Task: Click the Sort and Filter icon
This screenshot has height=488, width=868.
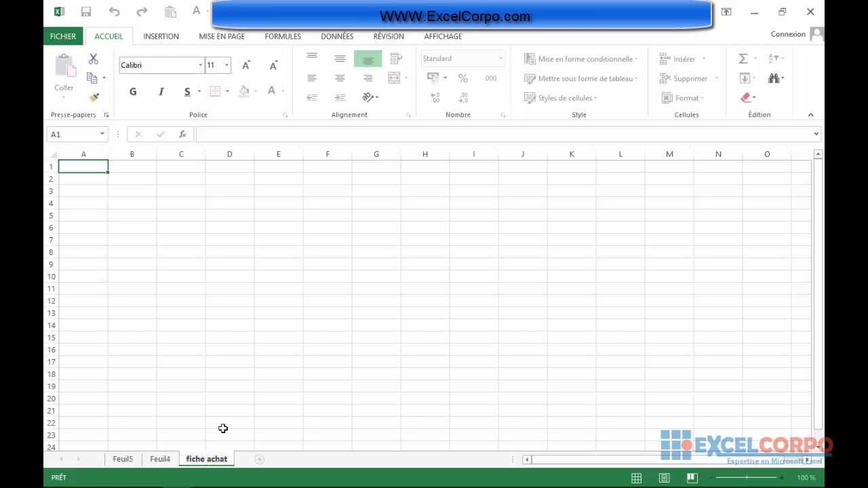Action: tap(773, 59)
